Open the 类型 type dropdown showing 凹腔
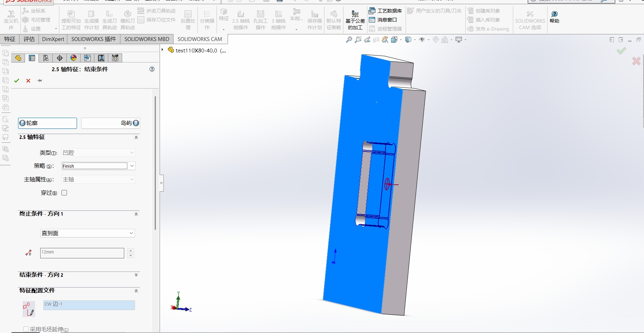 (x=99, y=152)
